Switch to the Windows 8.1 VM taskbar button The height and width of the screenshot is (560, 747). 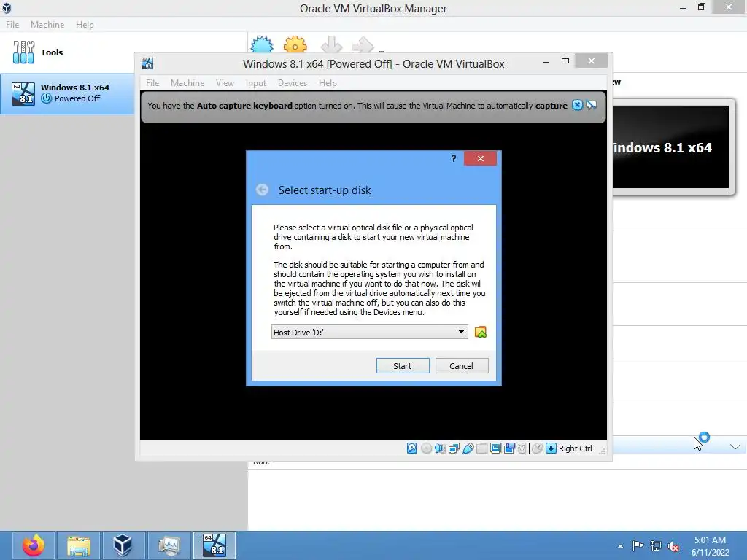[214, 545]
